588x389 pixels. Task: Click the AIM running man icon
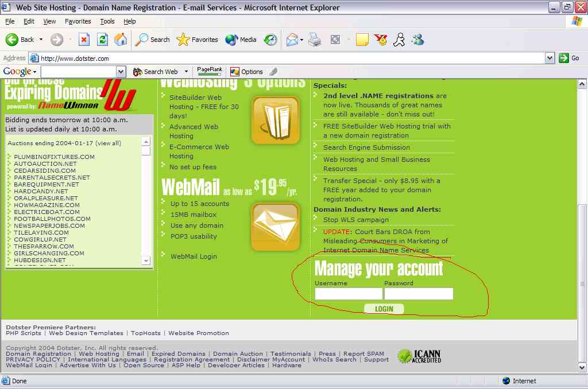point(399,40)
